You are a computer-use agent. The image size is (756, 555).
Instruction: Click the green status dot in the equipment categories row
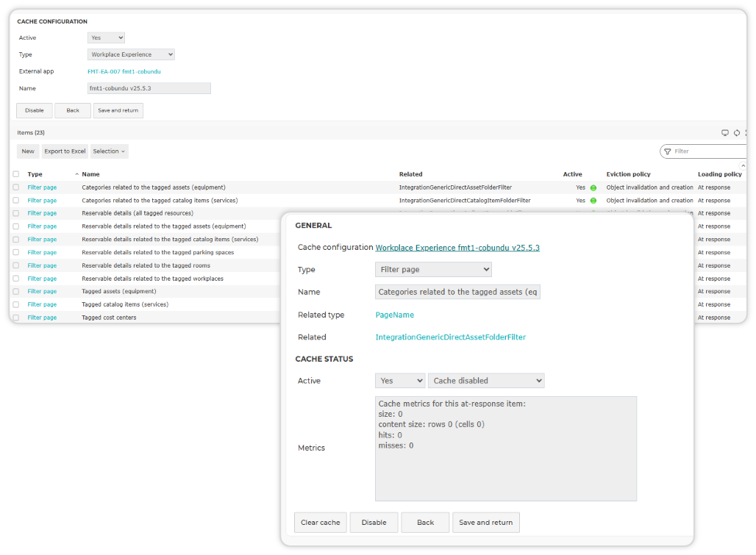click(593, 188)
